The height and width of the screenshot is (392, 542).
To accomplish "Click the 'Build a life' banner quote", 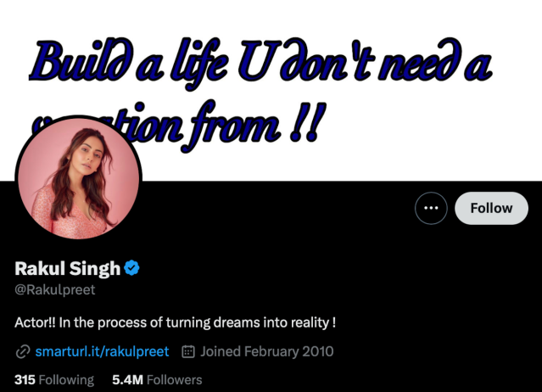I will [x=261, y=93].
